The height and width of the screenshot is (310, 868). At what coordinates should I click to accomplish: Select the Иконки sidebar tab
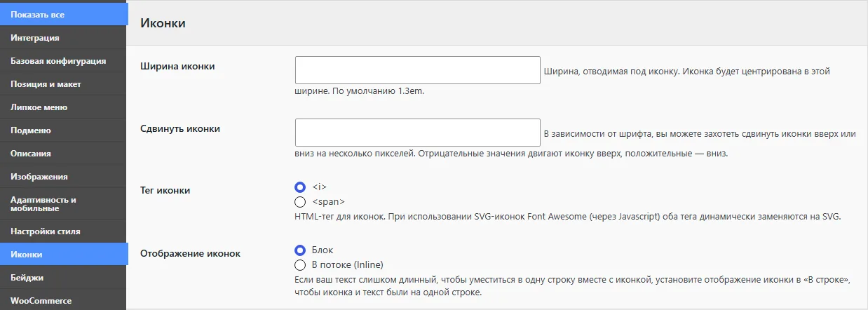click(x=64, y=254)
